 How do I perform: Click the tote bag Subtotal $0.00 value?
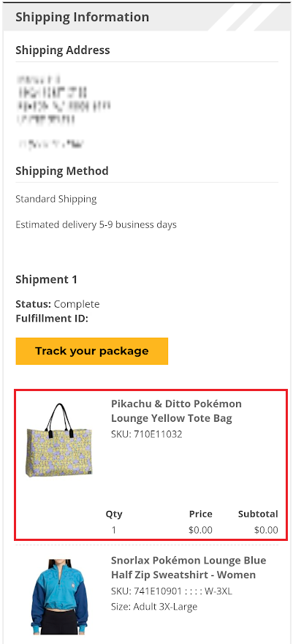[x=266, y=530]
